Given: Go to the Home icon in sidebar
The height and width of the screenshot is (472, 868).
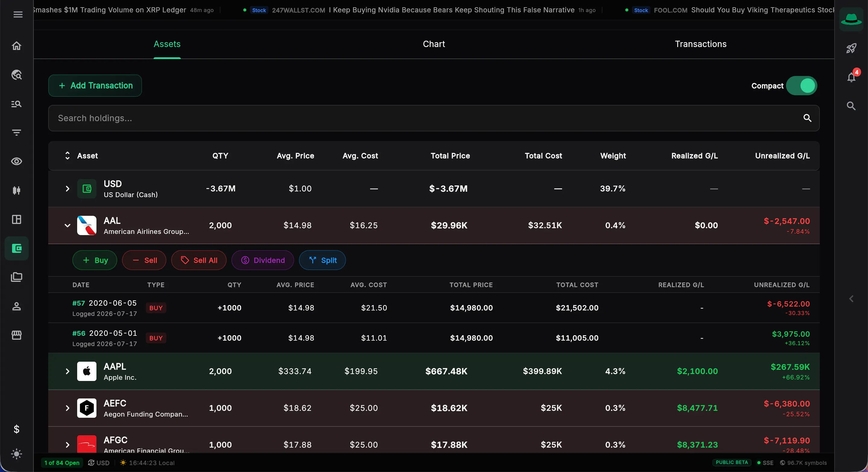Looking at the screenshot, I should tap(17, 46).
